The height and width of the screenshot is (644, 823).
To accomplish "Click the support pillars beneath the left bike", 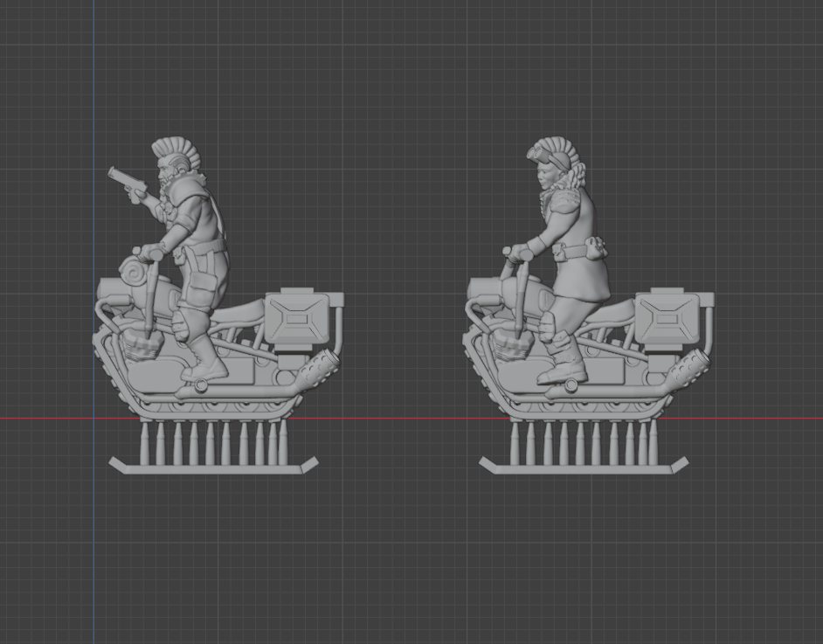I will [x=211, y=440].
